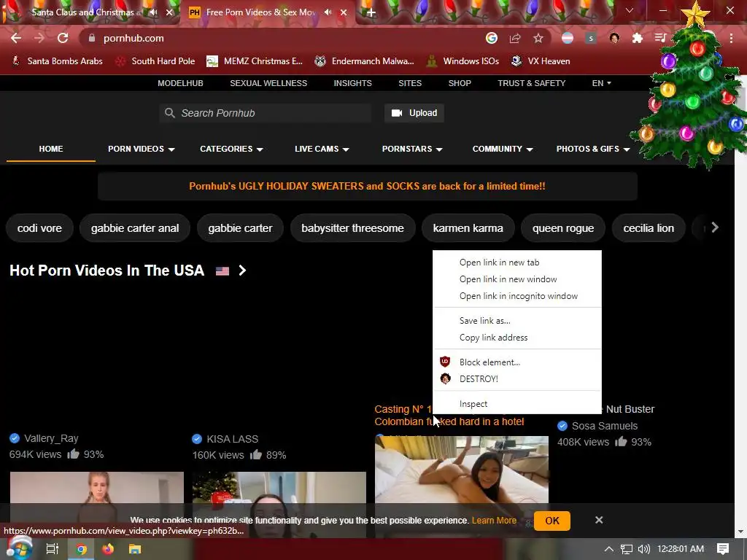
Task: Open the Sosa Samuels channel link
Action: pos(605,426)
